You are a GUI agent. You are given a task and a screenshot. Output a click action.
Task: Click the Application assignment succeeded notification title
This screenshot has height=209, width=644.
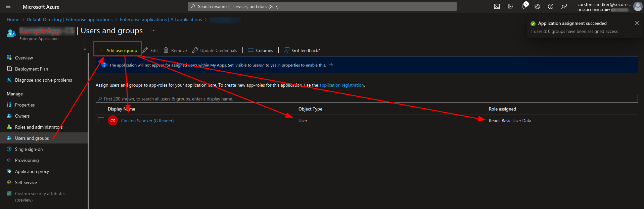pyautogui.click(x=572, y=23)
